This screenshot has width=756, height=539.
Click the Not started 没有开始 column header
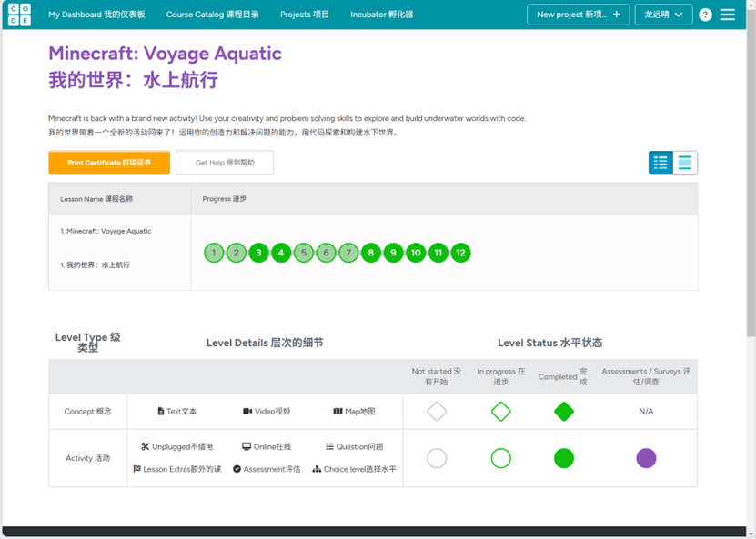[x=437, y=376]
